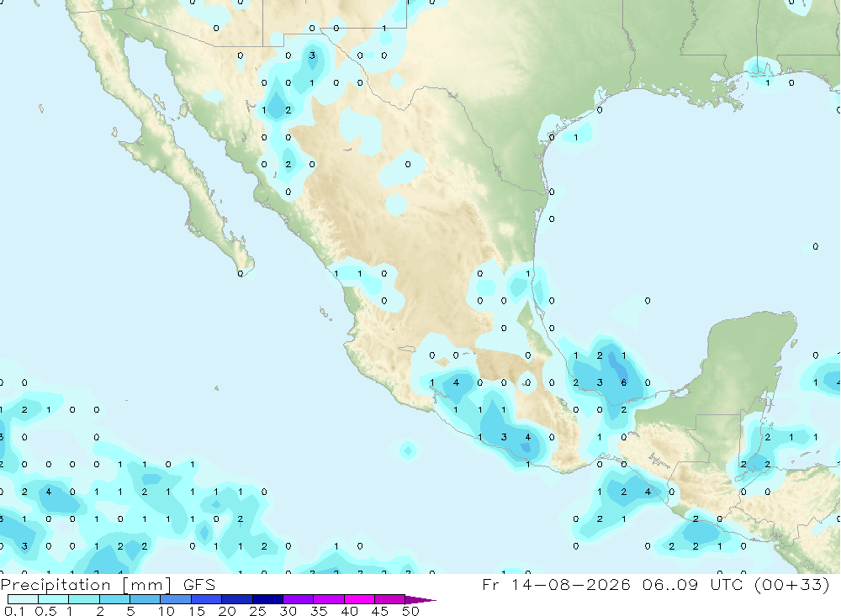Click the 0.5–1 mm legend swatch
Screen dimensions: 841x616
pos(54,599)
